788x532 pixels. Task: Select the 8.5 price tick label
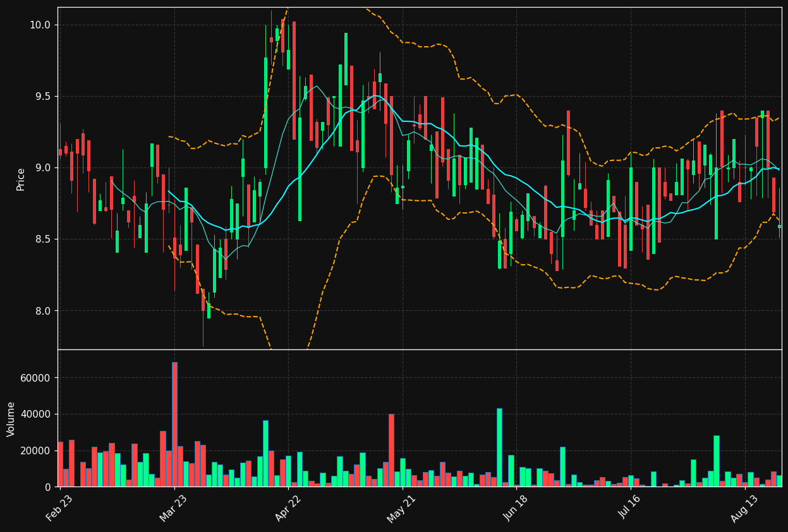(x=42, y=239)
